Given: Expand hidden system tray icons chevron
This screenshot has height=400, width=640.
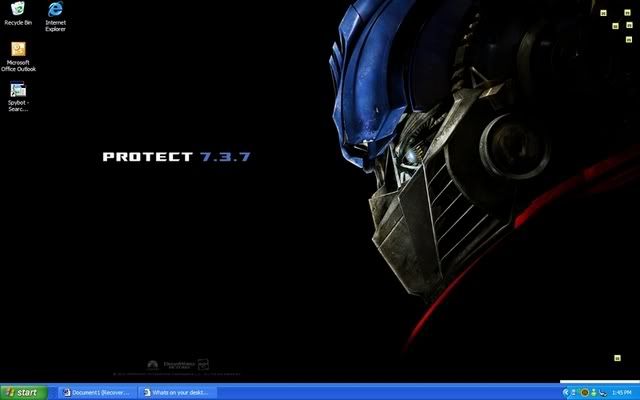Looking at the screenshot, I should (x=565, y=393).
